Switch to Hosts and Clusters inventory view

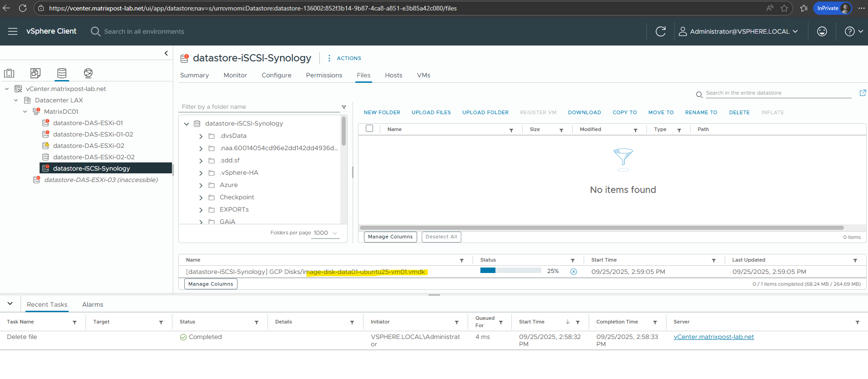(9, 73)
